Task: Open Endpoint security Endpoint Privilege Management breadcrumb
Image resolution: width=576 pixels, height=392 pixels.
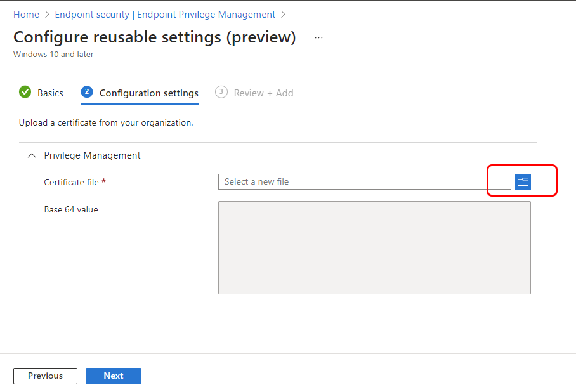Action: [165, 15]
